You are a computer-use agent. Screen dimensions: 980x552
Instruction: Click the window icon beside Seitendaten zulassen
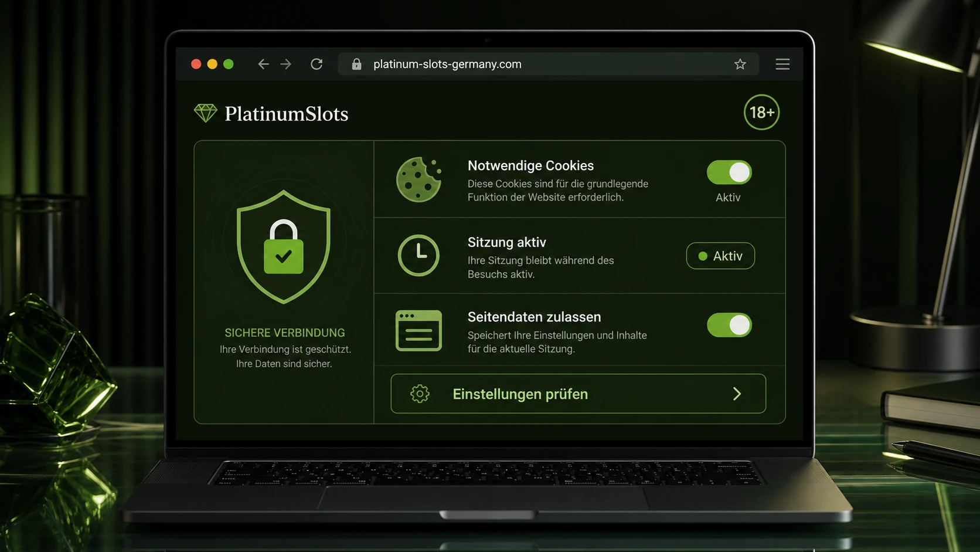click(x=418, y=331)
